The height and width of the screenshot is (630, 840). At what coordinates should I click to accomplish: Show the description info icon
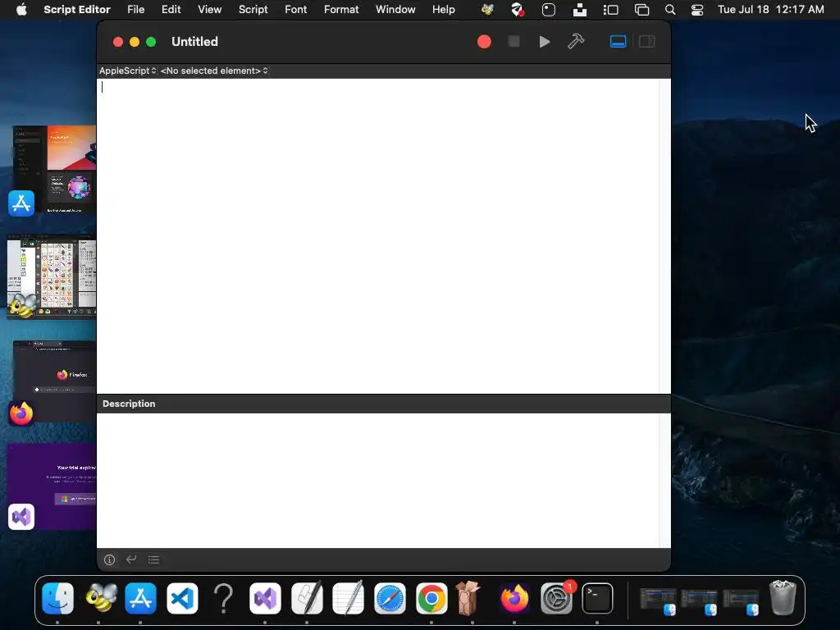coord(109,559)
